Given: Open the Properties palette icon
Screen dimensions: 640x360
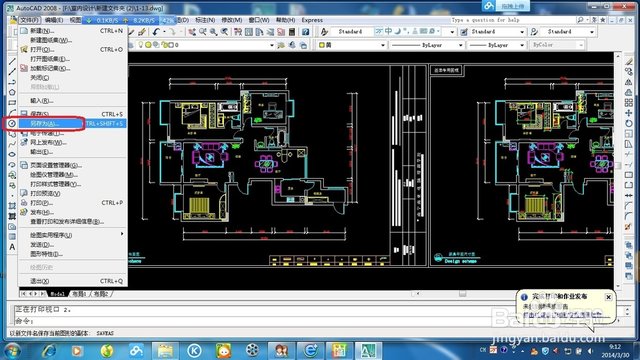Looking at the screenshot, I should 238,31.
